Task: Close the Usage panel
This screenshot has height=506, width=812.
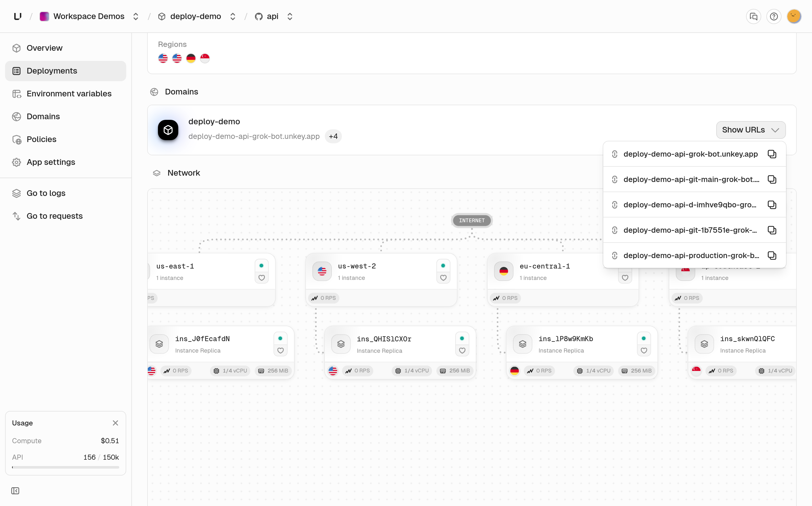Action: [115, 423]
